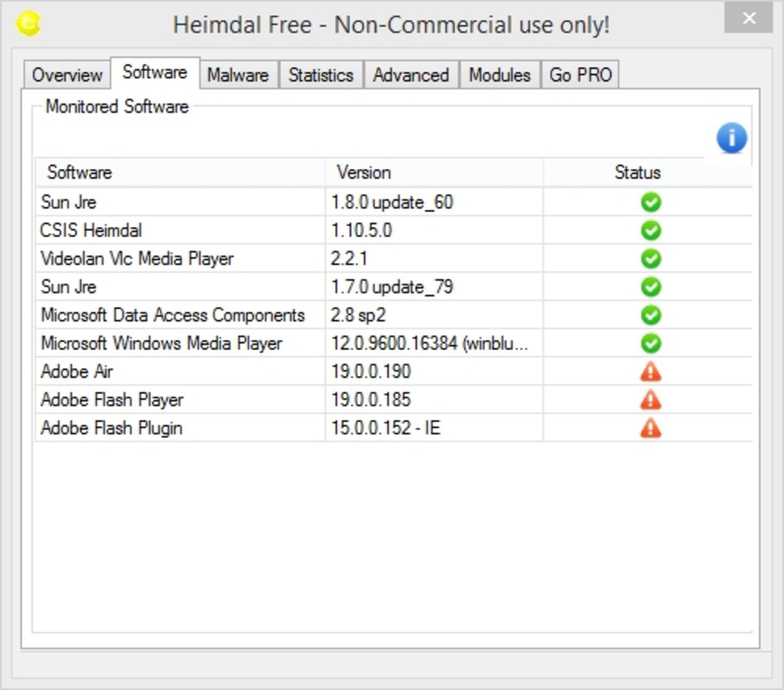Click version 12.0.9600.16384 cell
This screenshot has height=690, width=784.
click(x=434, y=343)
